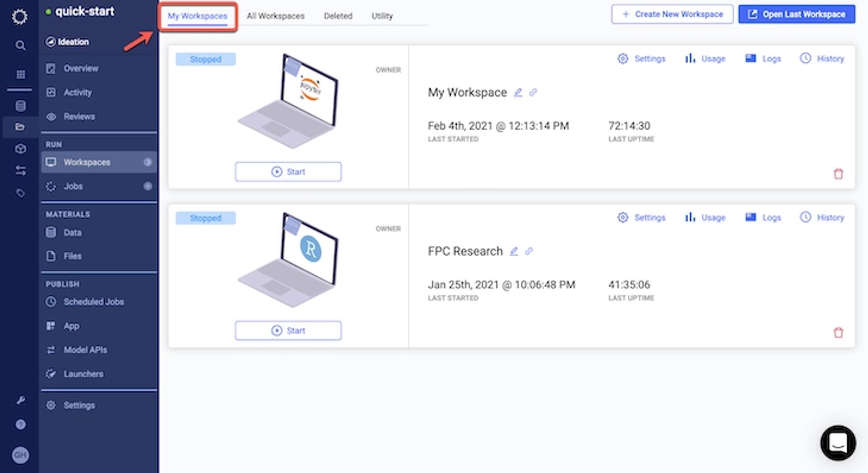
Task: Click the FPC Research title text
Action: 465,251
